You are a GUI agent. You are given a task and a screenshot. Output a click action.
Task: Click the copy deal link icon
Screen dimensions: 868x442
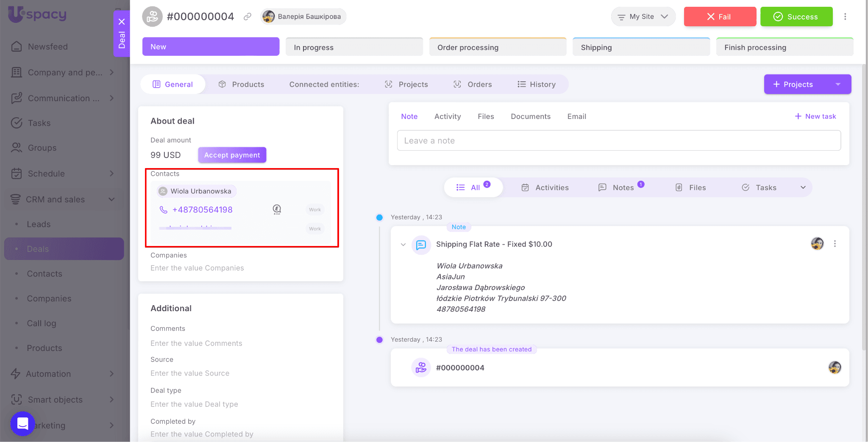[x=248, y=17]
